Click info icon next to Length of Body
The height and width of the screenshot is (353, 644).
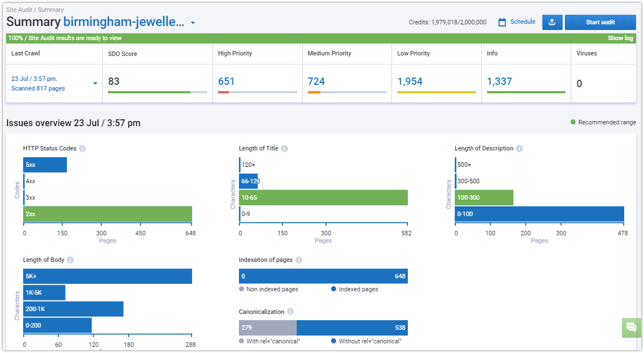click(70, 260)
